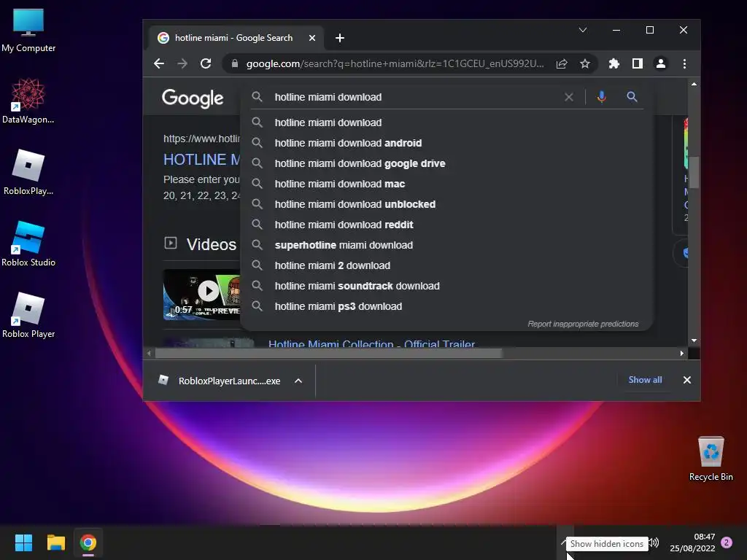Choose suggestion 'hotline miami download mac'
The width and height of the screenshot is (747, 560).
pyautogui.click(x=446, y=184)
